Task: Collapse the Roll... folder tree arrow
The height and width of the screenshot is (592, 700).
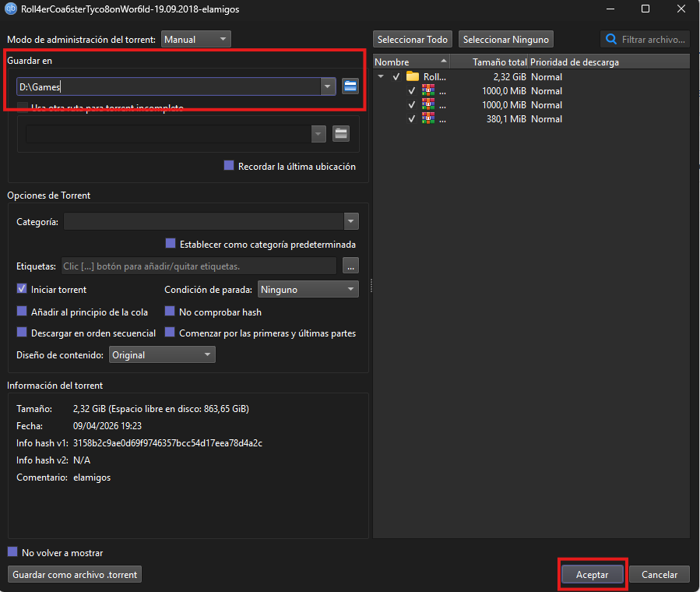Action: point(381,76)
